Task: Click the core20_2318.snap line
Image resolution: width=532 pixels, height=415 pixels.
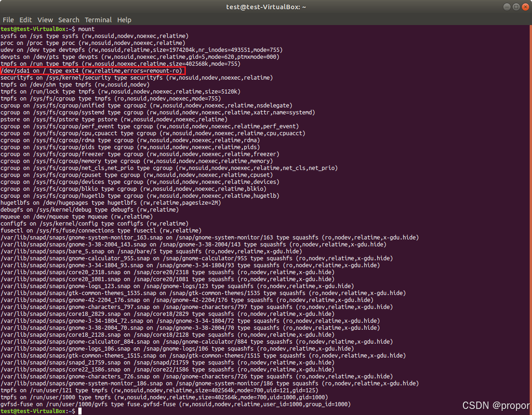Action: tap(168, 272)
